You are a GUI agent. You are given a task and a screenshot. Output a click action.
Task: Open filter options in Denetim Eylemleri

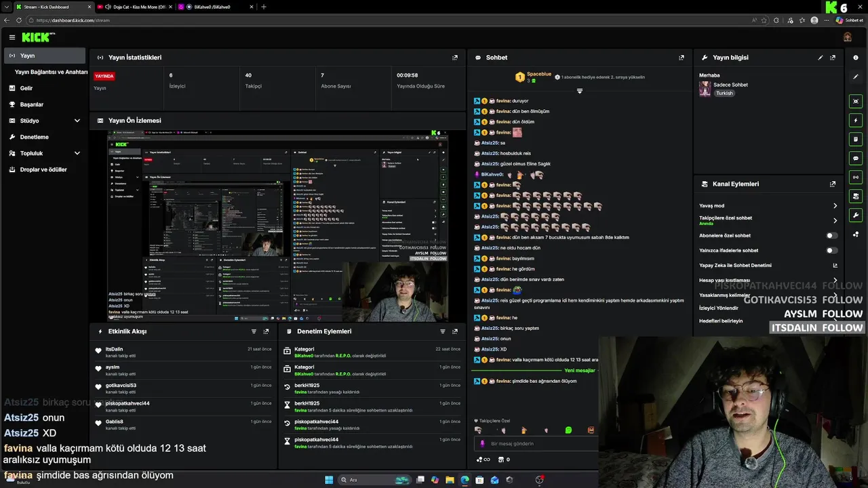click(x=443, y=331)
